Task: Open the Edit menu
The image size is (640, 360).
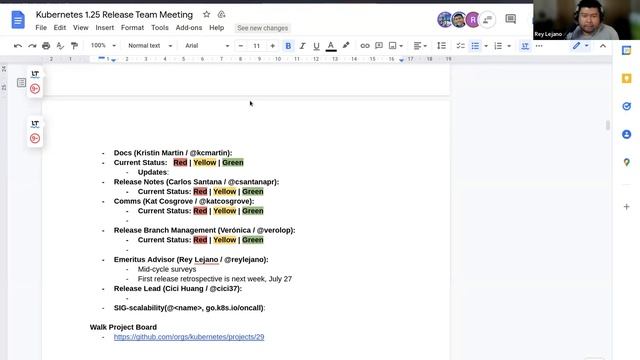Action: (60, 28)
